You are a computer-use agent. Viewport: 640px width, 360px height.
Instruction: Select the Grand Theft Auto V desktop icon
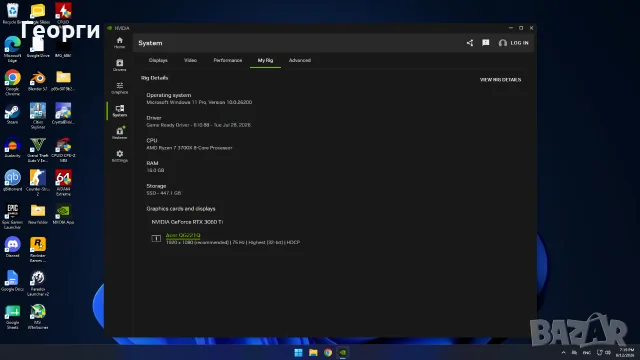[38, 150]
